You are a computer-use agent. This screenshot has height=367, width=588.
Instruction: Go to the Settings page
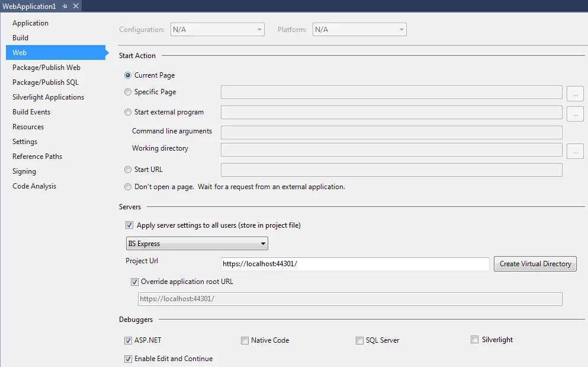[x=25, y=142]
